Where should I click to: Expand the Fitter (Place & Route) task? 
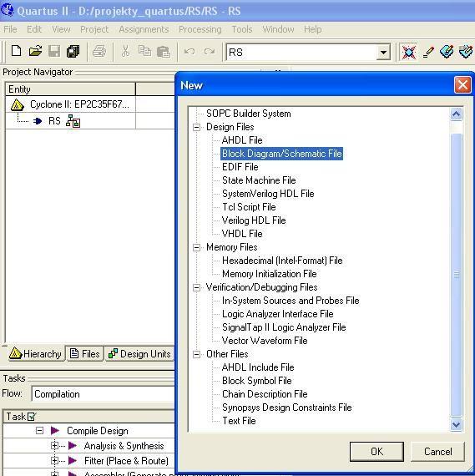click(x=54, y=460)
